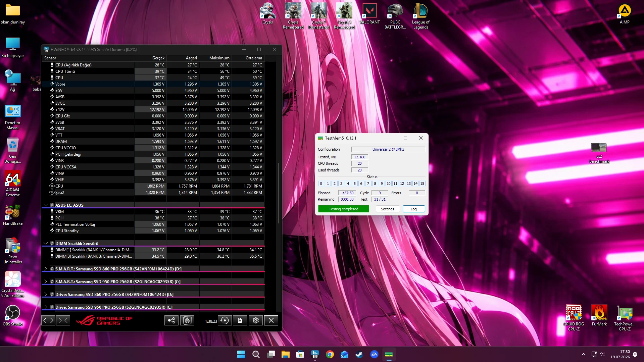This screenshot has width=644, height=362.
Task: Close sensors with the X toolbar icon
Action: coord(271,321)
